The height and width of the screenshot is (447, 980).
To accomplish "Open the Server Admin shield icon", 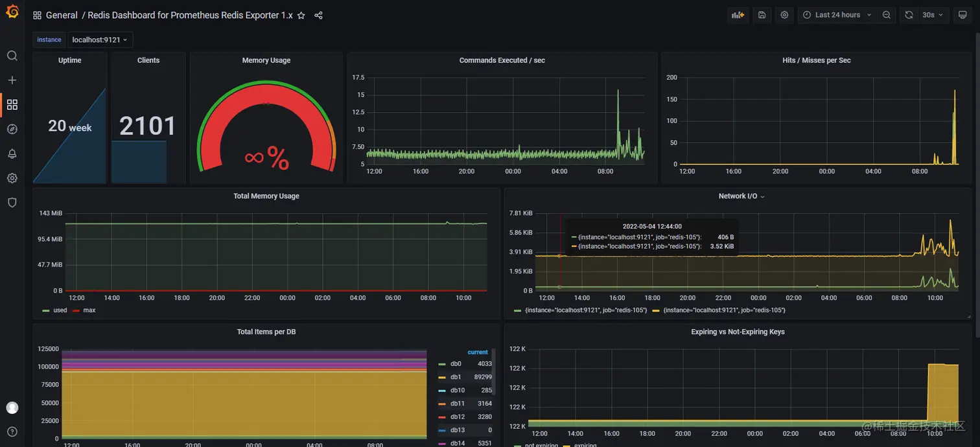I will click(x=12, y=202).
